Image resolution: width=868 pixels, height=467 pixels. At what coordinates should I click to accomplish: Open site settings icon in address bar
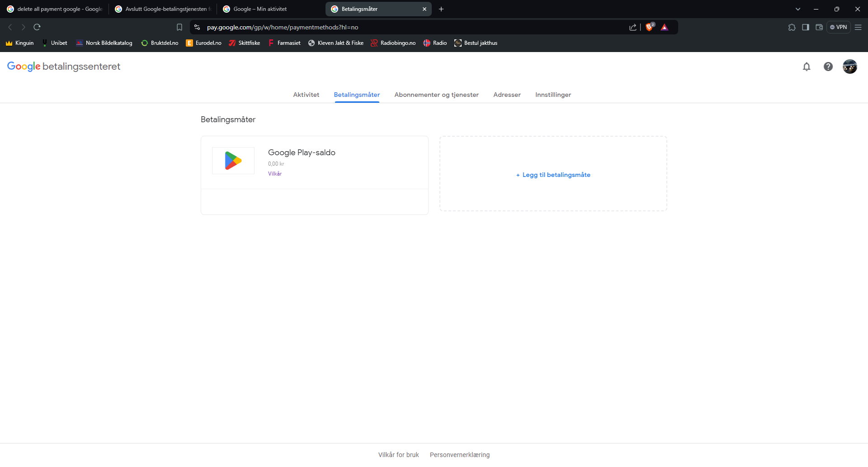point(197,27)
